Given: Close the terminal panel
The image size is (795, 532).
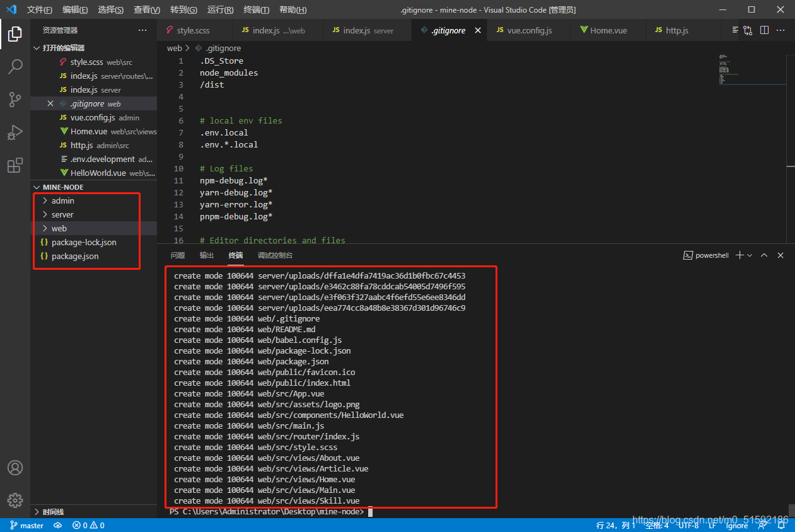Looking at the screenshot, I should [780, 255].
